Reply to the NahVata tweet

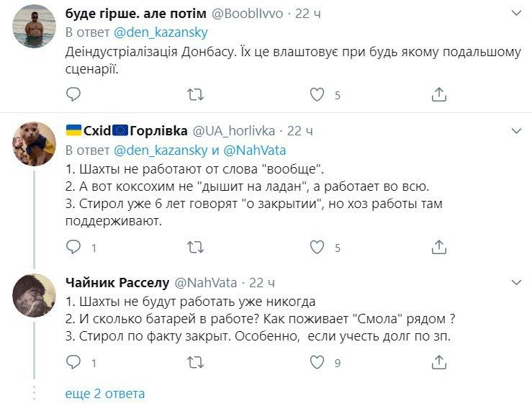[73, 362]
